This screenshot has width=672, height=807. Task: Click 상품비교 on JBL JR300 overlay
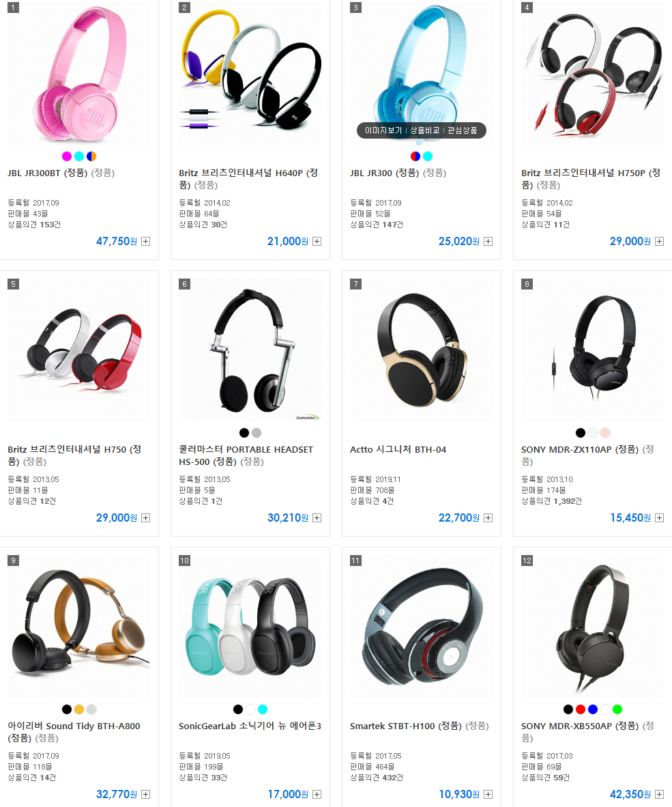(425, 130)
